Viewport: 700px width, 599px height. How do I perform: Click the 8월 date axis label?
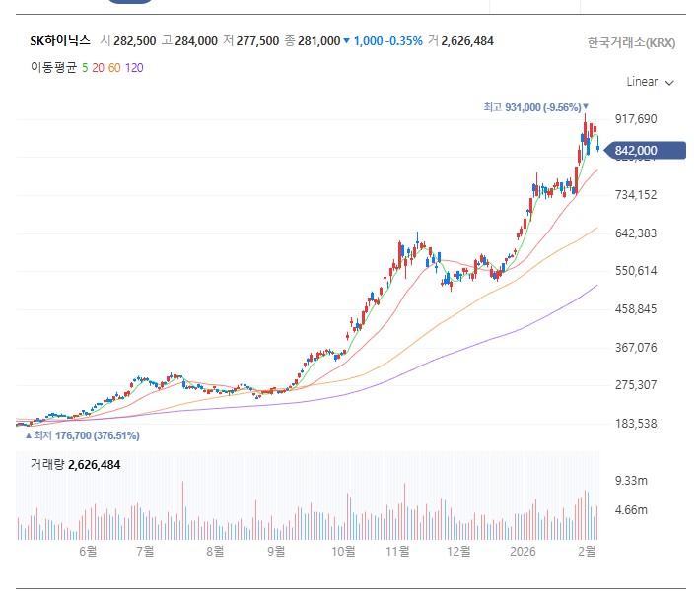pos(215,552)
